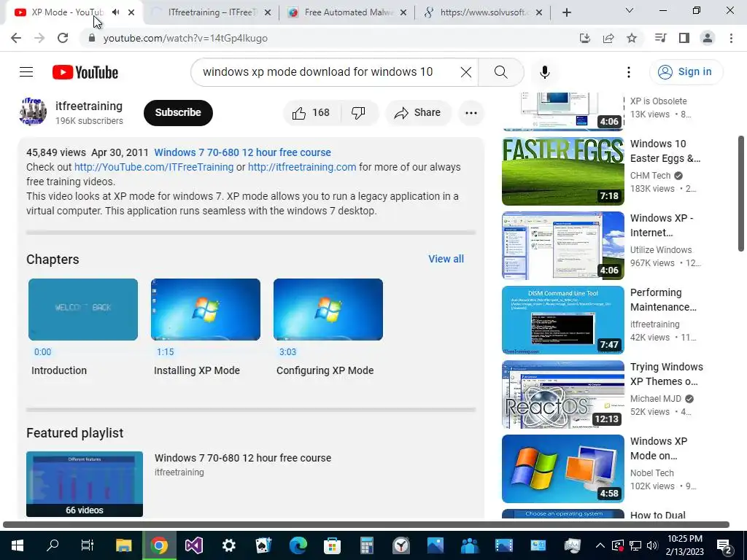Launch File Explorer from the taskbar
The height and width of the screenshot is (560, 747).
123,545
